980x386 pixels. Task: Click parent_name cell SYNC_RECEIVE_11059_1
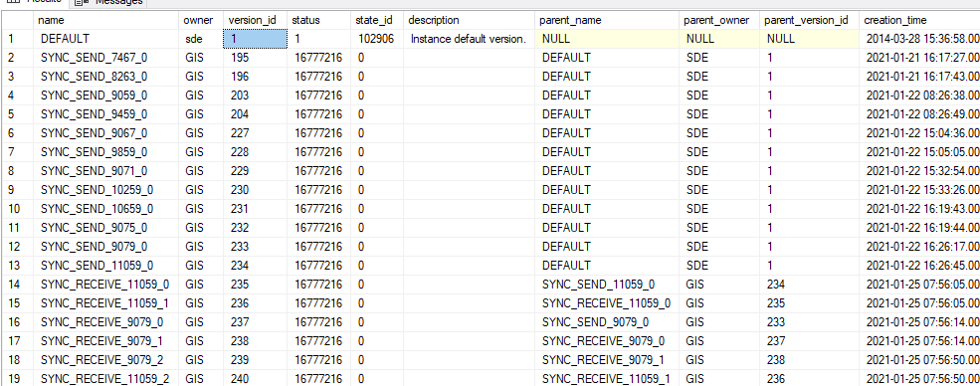pyautogui.click(x=607, y=378)
